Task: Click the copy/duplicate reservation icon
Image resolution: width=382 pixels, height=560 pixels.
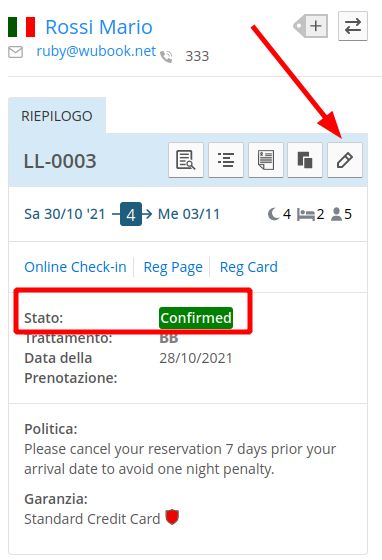Action: coord(305,160)
